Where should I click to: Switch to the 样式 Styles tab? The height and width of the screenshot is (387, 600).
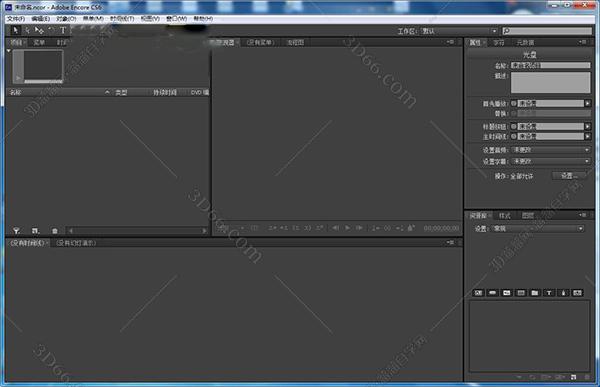tap(504, 216)
